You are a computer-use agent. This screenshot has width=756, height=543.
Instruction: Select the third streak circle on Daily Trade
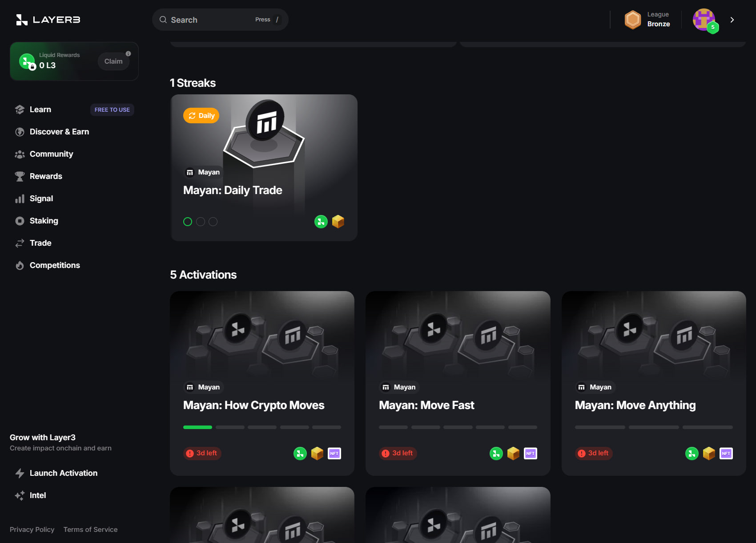pos(213,221)
